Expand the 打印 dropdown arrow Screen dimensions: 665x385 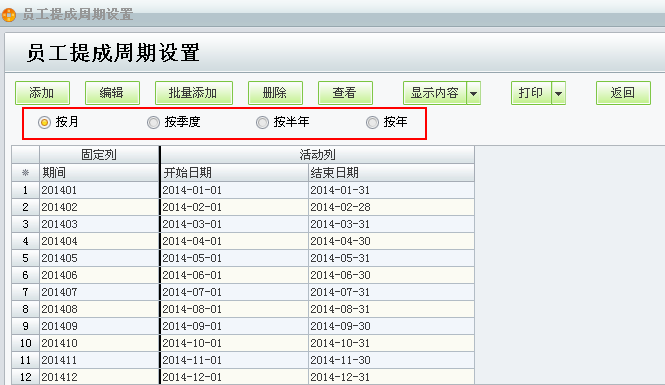558,93
